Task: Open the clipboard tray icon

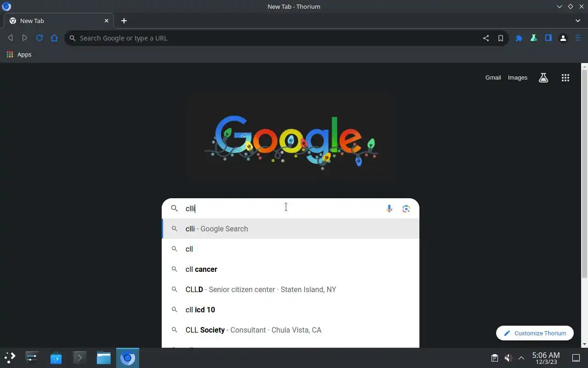Action: (x=495, y=358)
